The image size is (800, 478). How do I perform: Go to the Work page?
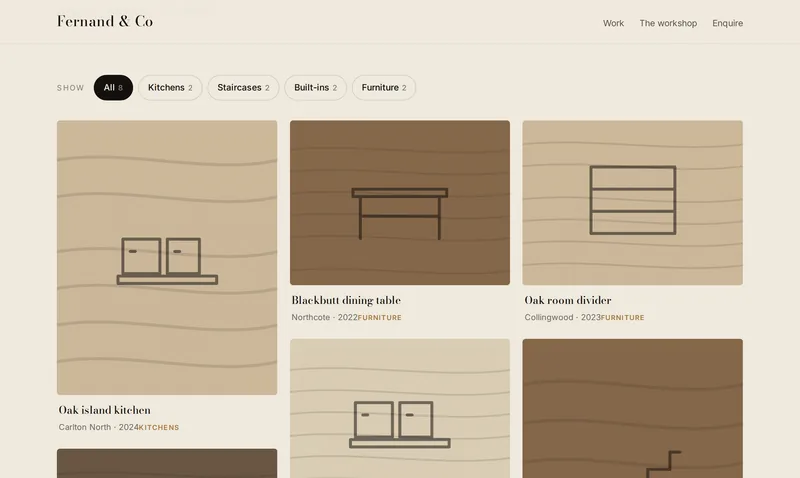coord(613,23)
